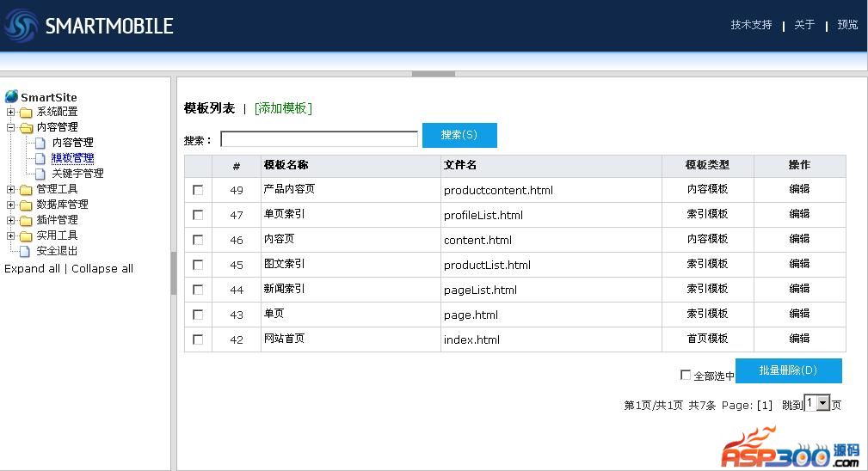Expand the 管理工具 tree node

[10, 189]
